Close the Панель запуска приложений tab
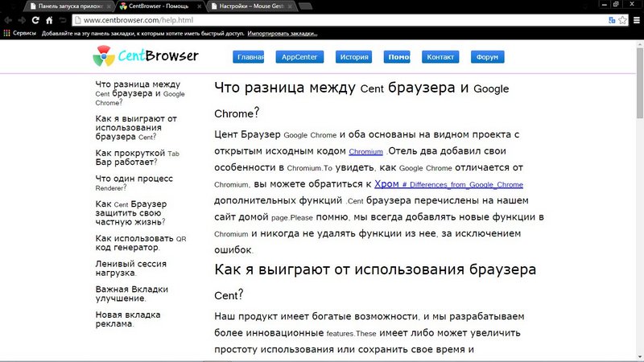644x362 pixels. tap(109, 6)
